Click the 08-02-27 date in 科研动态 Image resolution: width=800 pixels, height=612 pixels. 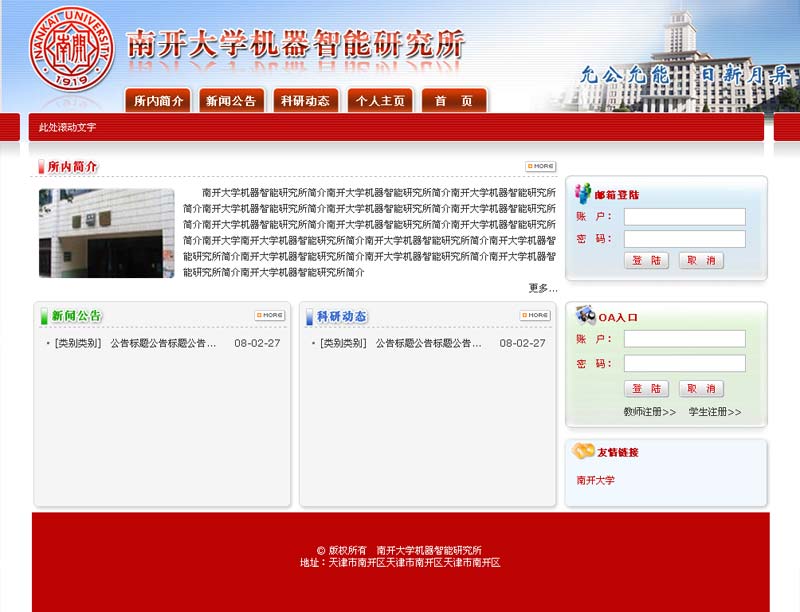(x=522, y=343)
